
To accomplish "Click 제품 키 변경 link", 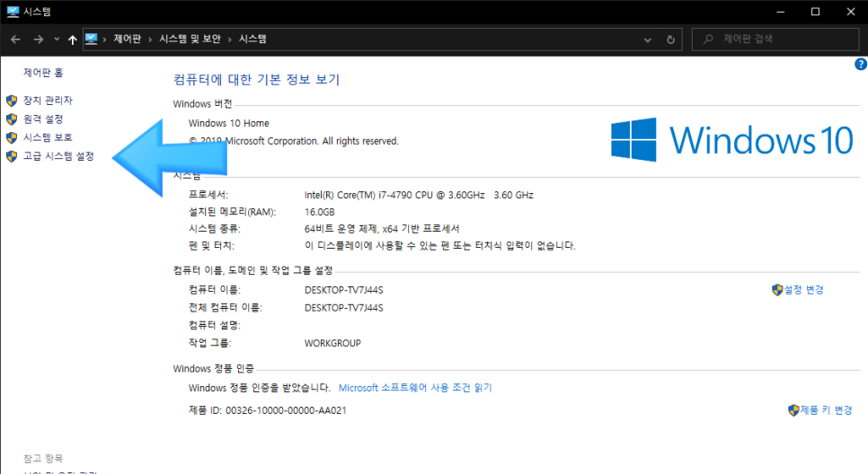I will pos(826,410).
